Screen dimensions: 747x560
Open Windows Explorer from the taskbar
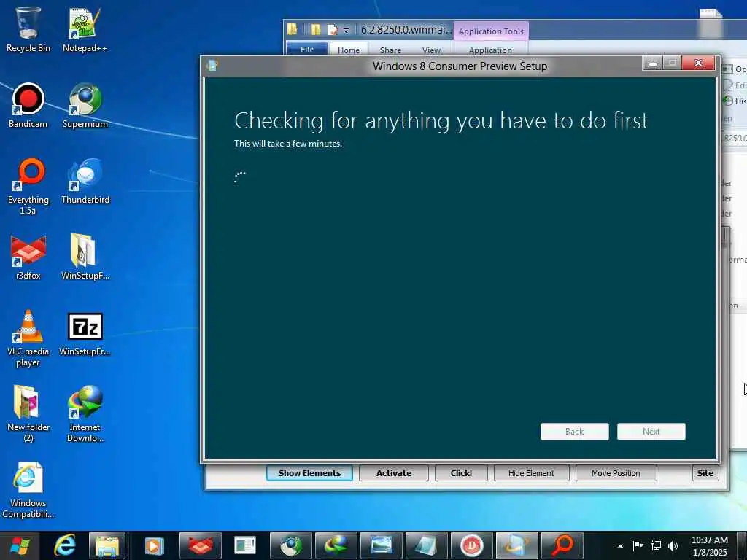107,545
